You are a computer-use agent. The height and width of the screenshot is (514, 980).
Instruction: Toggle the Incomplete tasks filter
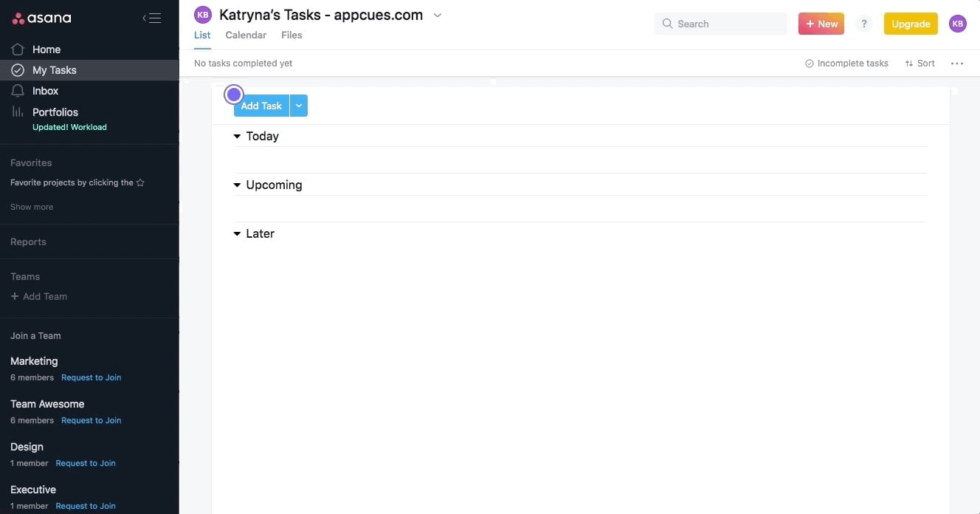tap(846, 64)
